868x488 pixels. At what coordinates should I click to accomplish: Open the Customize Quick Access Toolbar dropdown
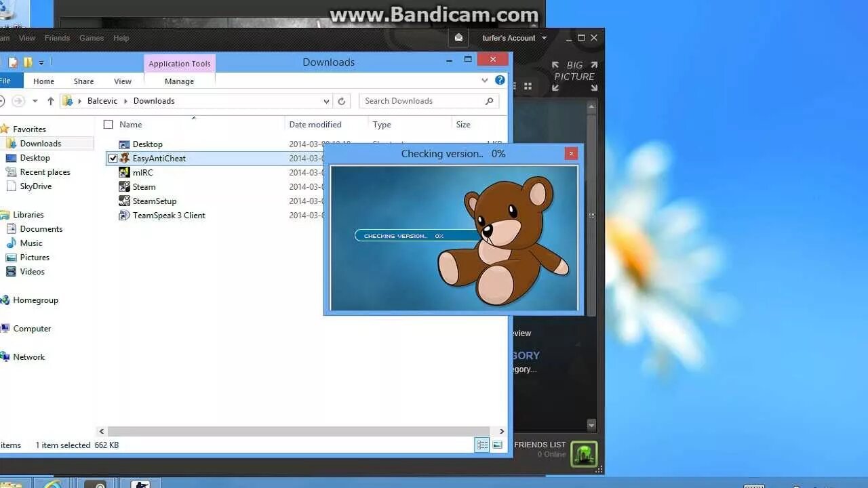[41, 62]
